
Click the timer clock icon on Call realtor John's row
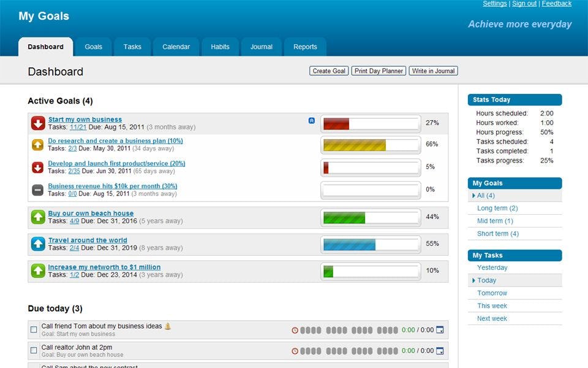coord(295,351)
